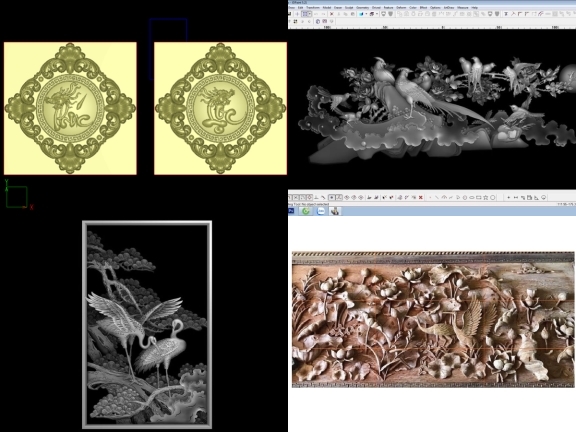Viewport: 576px width, 432px height.
Task: Select the circle shape tool
Action: (x=493, y=198)
